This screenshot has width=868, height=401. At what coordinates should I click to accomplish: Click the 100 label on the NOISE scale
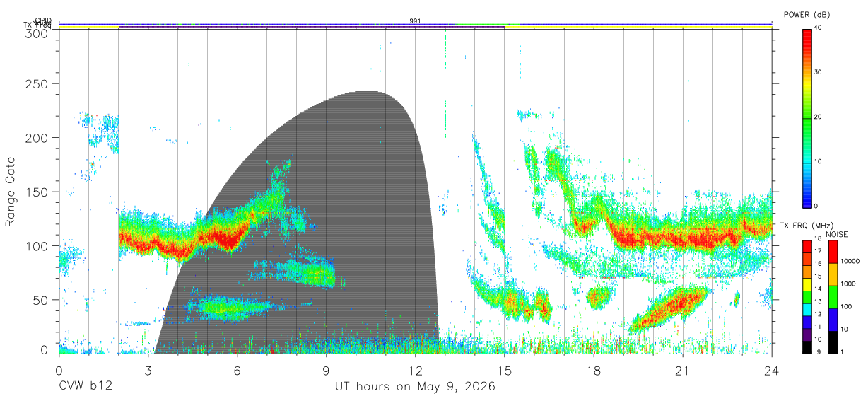[846, 306]
